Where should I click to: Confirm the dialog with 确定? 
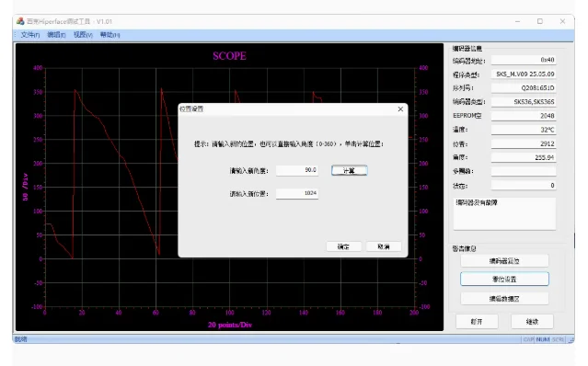click(343, 246)
